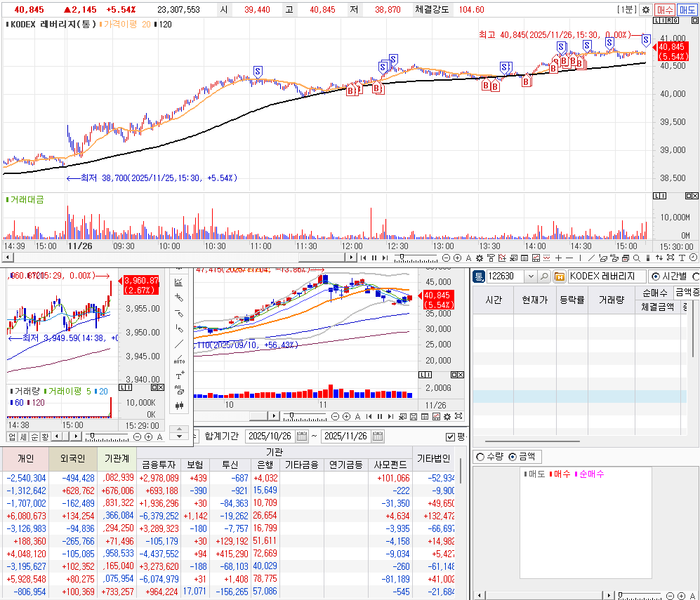The image size is (700, 600).
Task: Adjust index chart bar-count slider
Action: tap(92, 436)
